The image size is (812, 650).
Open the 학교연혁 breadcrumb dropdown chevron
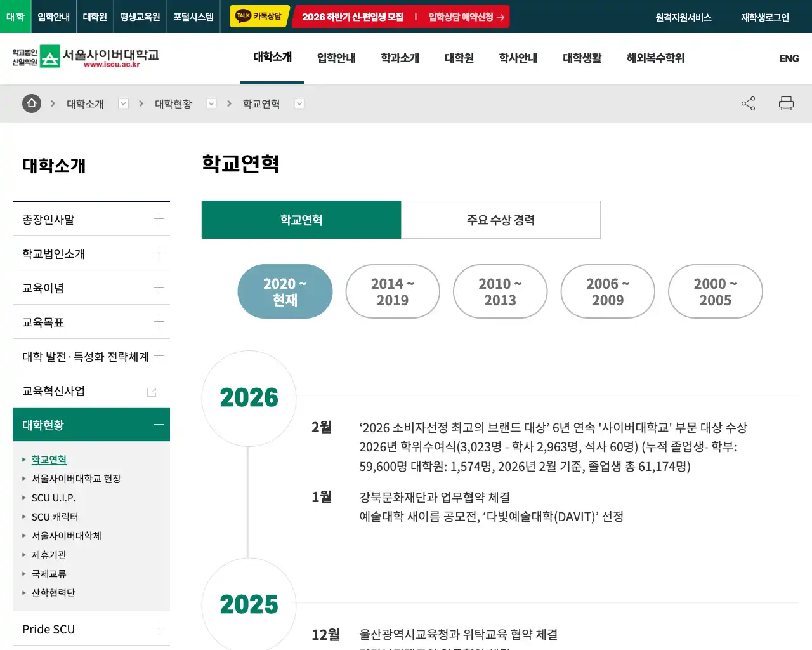pos(299,103)
